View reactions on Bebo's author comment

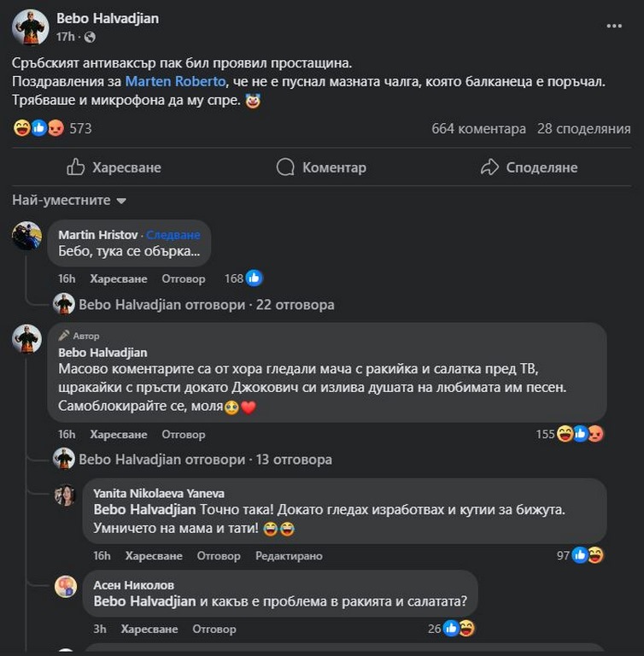582,434
